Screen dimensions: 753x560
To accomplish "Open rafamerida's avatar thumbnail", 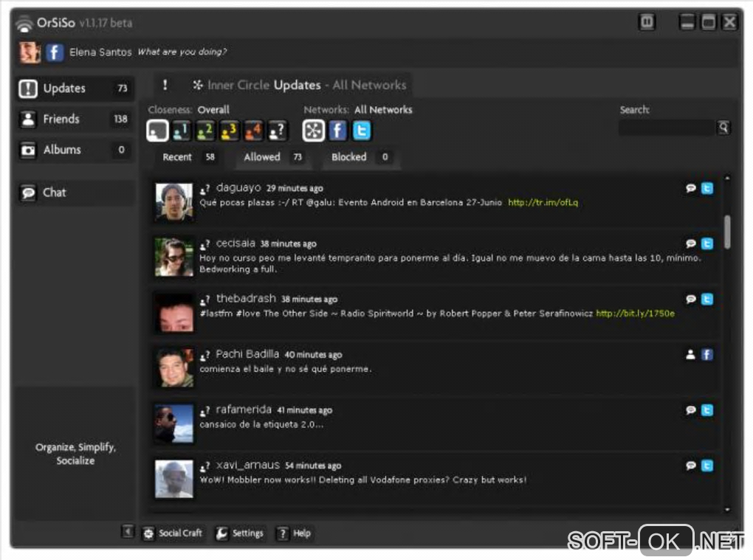I will tap(173, 424).
